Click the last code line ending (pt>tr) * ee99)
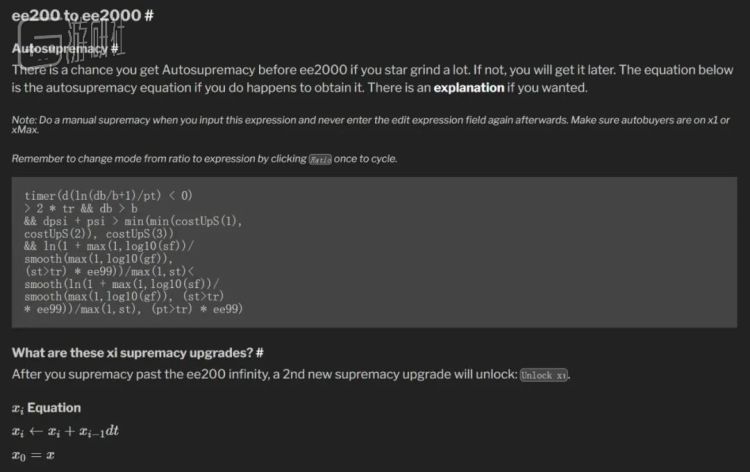The height and width of the screenshot is (472, 750). (134, 308)
